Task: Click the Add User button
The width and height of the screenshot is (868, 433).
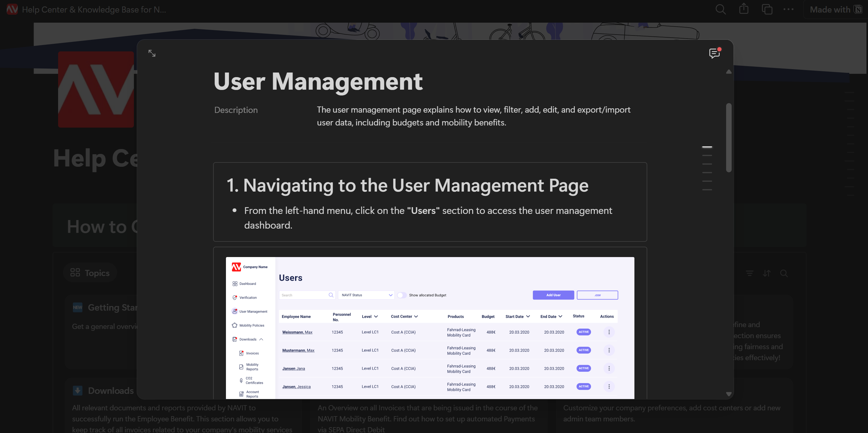Action: (553, 295)
